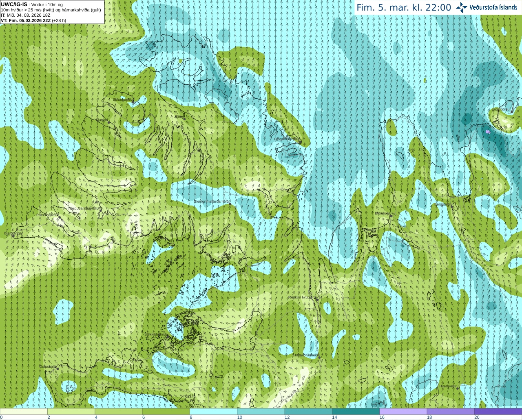
Task: Click the 8–10 m/s light cyan legend swatch
Action: 213,411
